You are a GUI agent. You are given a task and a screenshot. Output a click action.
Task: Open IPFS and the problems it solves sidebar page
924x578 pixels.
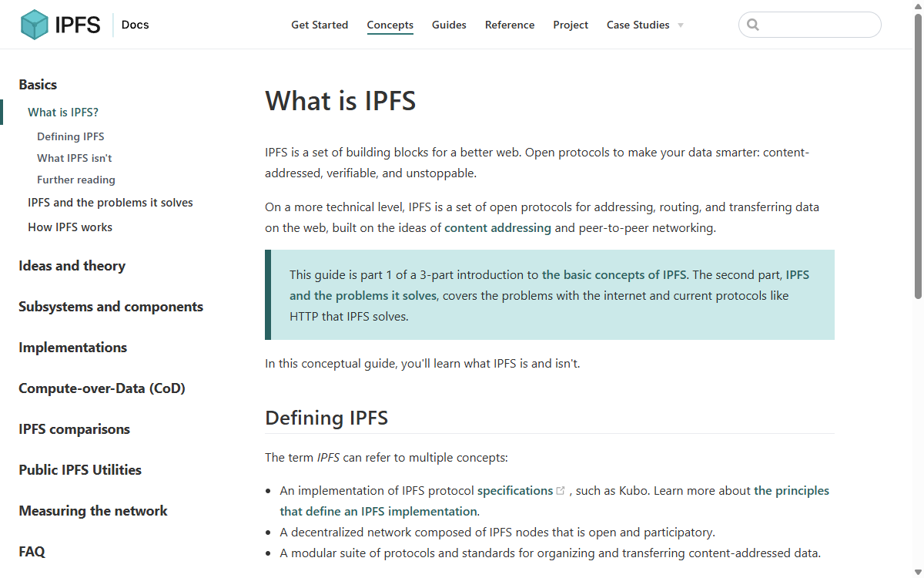[x=110, y=203]
